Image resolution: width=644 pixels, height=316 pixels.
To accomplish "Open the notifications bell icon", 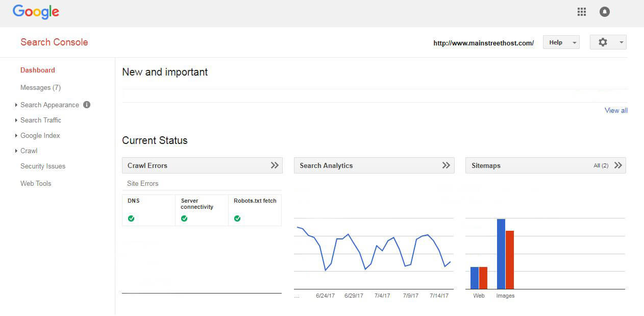I will coord(605,12).
